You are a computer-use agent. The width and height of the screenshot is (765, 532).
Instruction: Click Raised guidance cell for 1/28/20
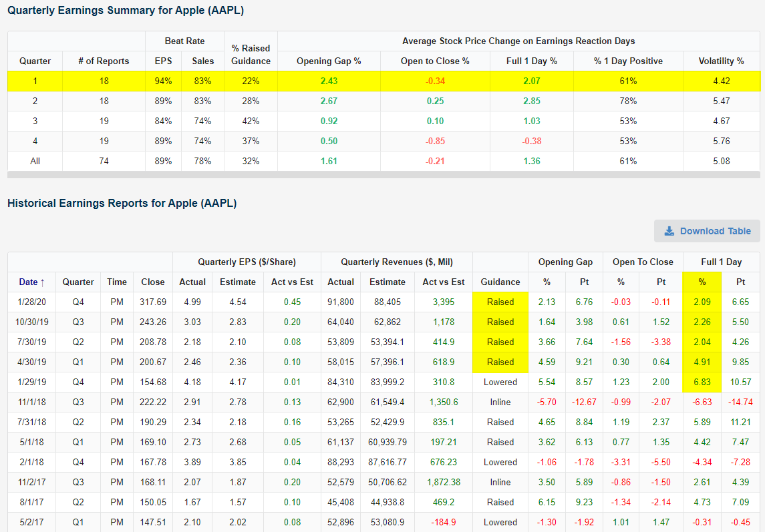(500, 302)
